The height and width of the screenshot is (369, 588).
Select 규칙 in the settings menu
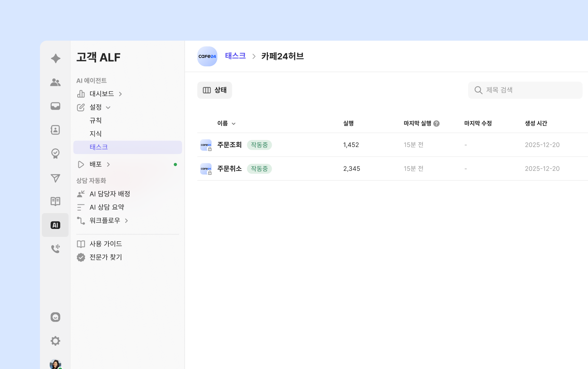pos(96,120)
